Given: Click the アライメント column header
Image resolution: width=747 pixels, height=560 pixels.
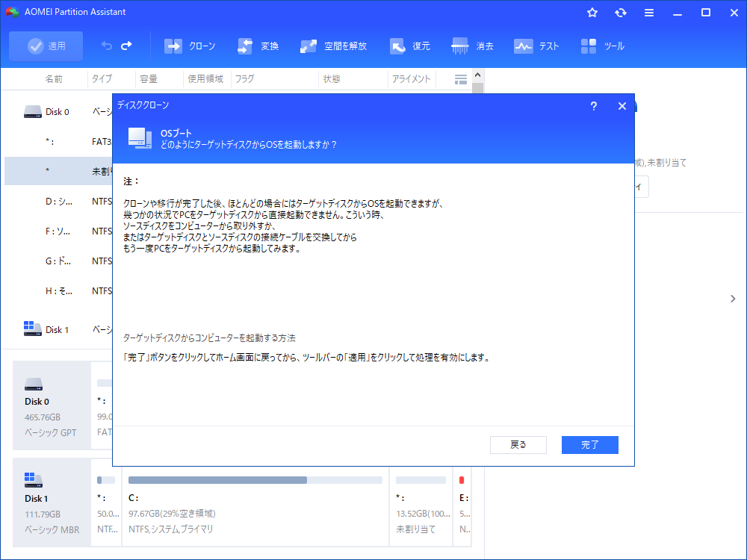Looking at the screenshot, I should tap(411, 79).
